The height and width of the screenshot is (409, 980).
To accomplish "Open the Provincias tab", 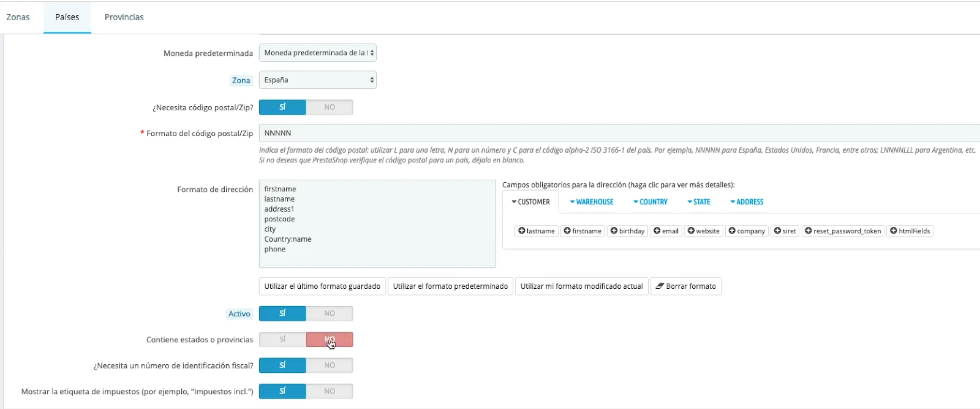I will 124,17.
